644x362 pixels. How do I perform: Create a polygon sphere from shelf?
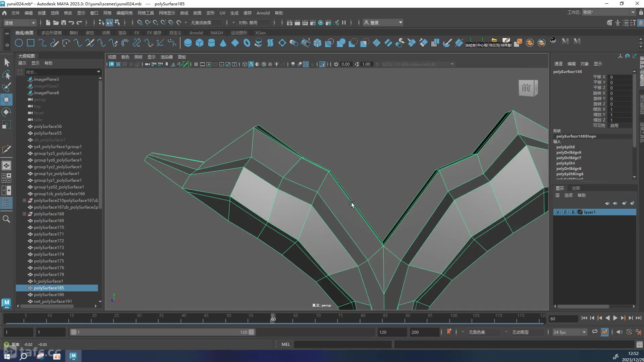click(x=188, y=43)
